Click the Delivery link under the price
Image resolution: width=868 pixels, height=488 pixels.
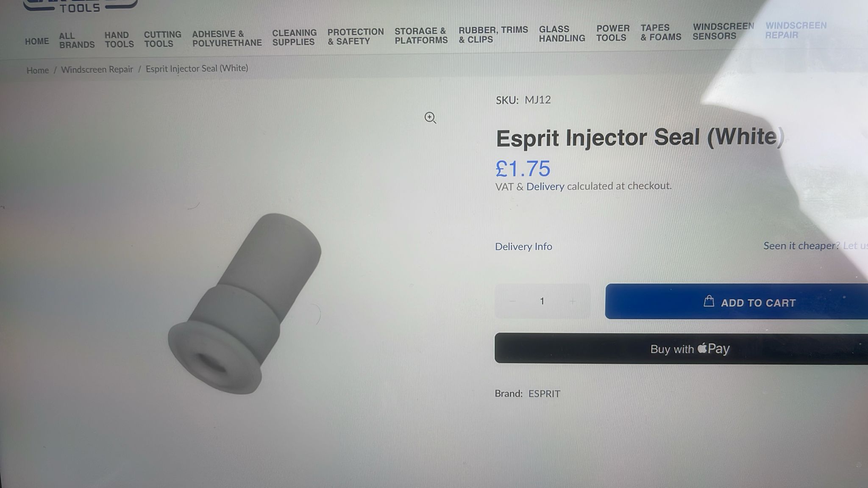click(x=545, y=186)
